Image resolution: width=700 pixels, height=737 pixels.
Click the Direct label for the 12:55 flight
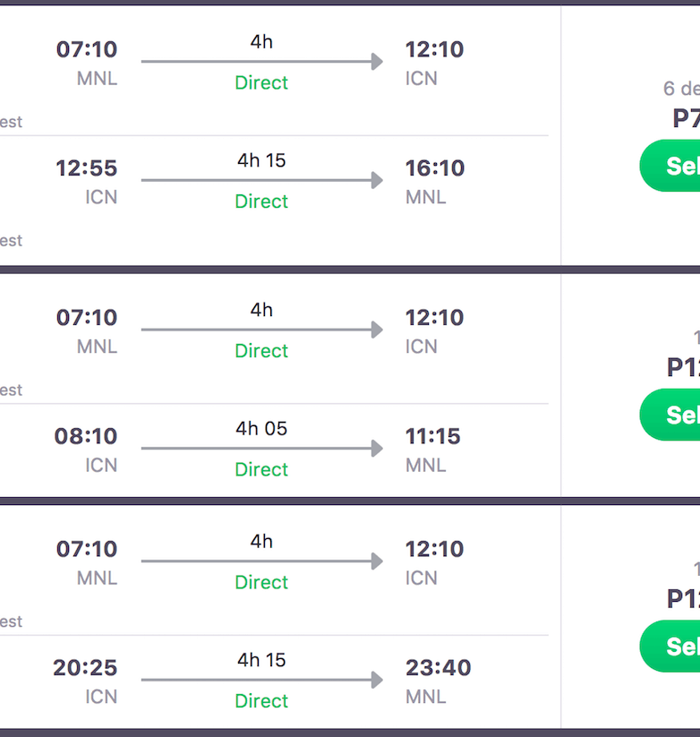pos(261,201)
